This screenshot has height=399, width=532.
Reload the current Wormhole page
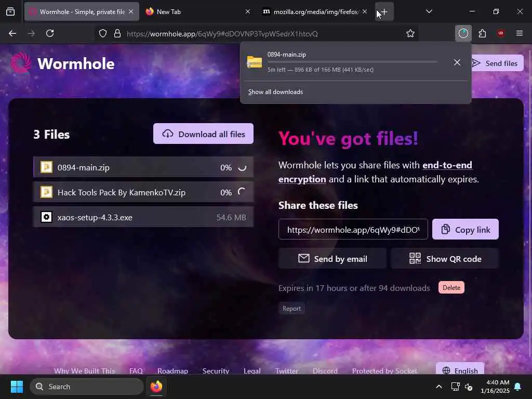[50, 33]
